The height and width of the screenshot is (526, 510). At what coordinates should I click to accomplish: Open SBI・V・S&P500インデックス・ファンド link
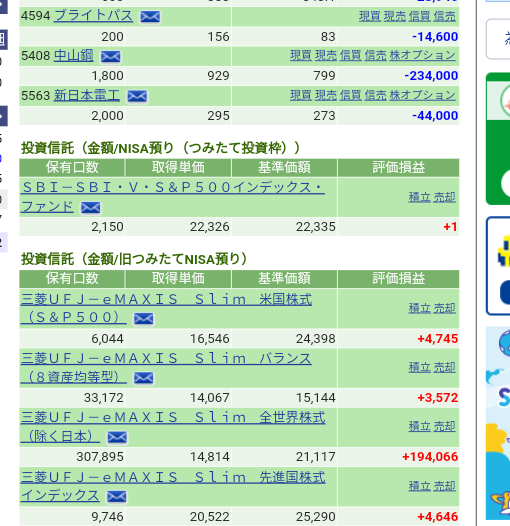point(172,197)
